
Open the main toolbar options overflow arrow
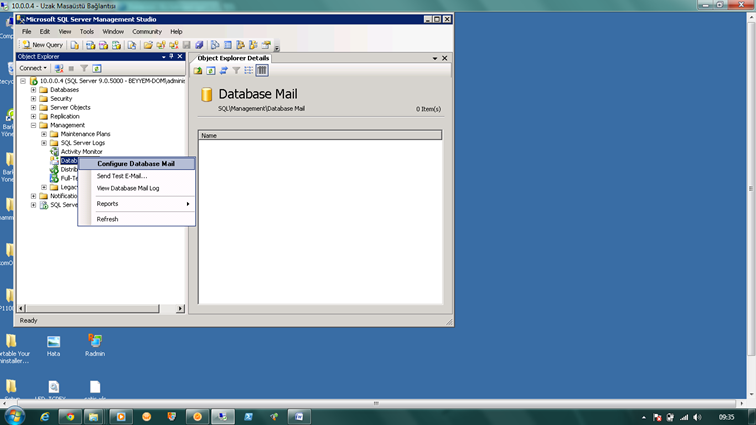(x=277, y=47)
